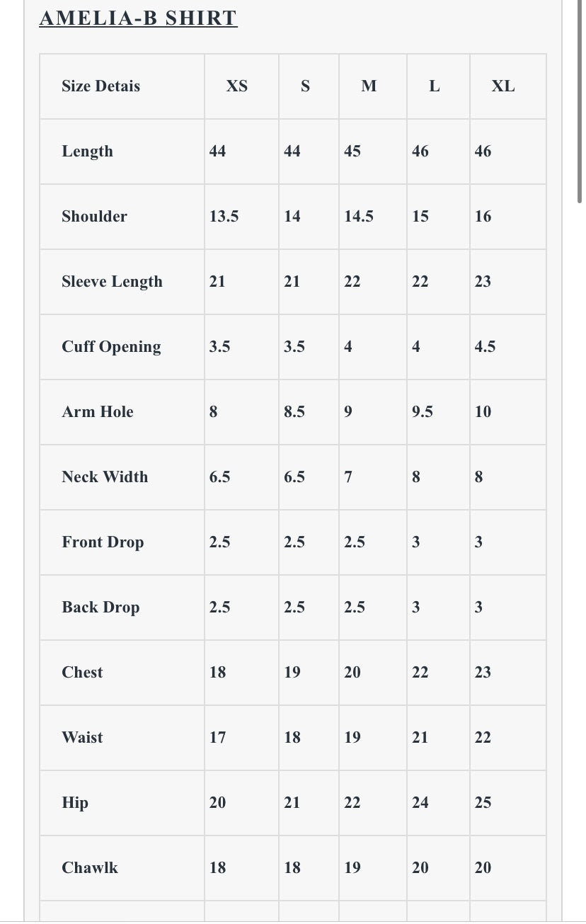
Task: Click the Cuff Opening XL value 4.5
Action: [x=485, y=347]
